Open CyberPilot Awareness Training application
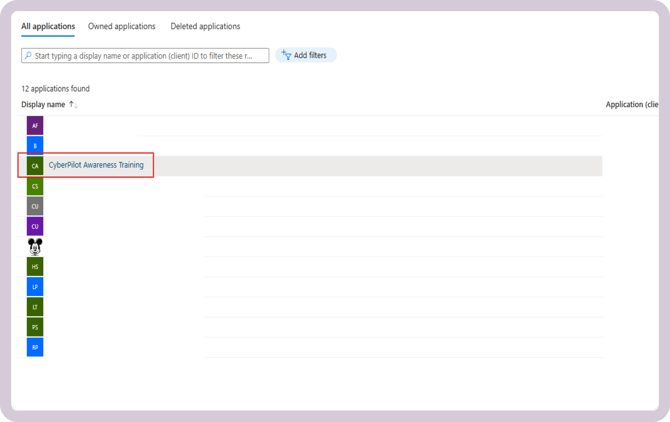The image size is (670, 422). pos(96,166)
